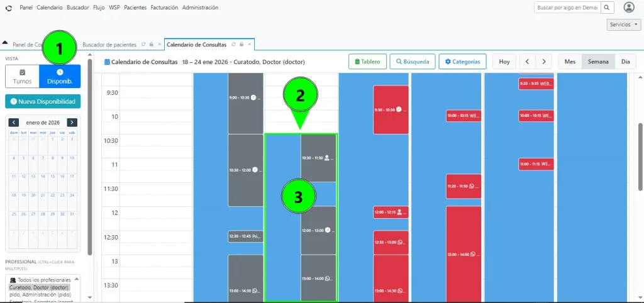Image resolution: width=644 pixels, height=303 pixels.
Task: Close the Calendario de Consultas tab
Action: (x=249, y=45)
